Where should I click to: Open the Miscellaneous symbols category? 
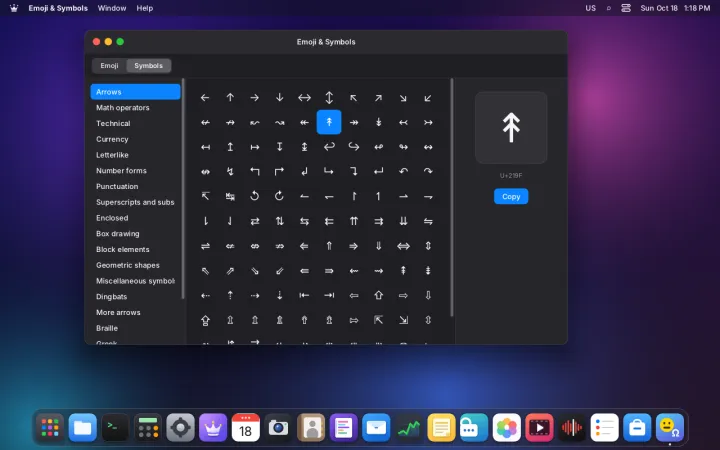135,281
